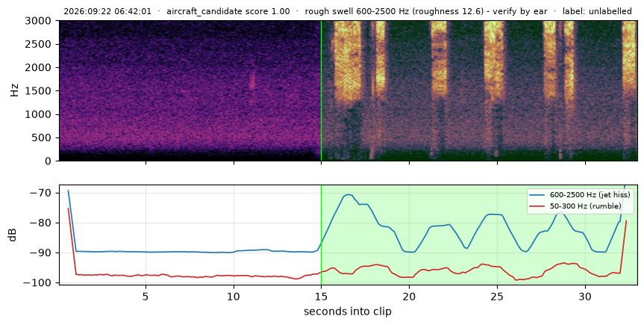Click the red line sample in the legend
This screenshot has height=325, width=644.
537,205
